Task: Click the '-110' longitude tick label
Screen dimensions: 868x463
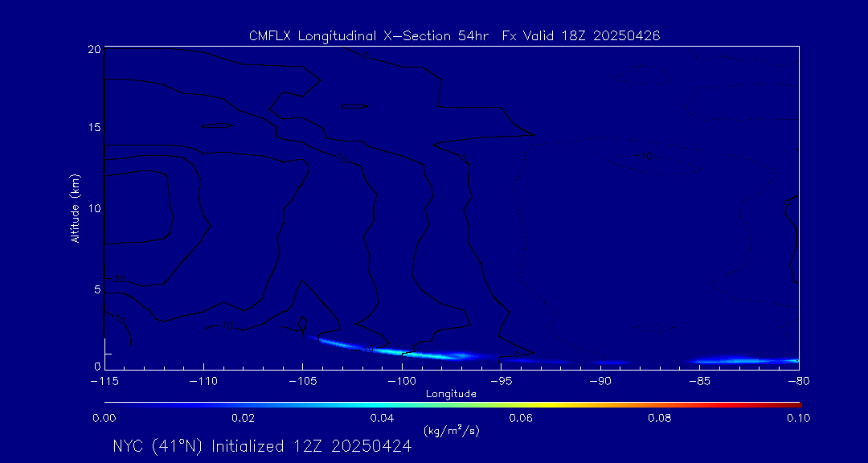Action: click(x=203, y=382)
